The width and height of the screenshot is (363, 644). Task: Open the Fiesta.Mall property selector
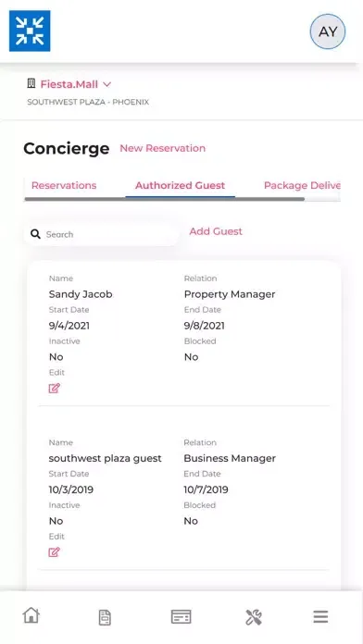click(69, 84)
